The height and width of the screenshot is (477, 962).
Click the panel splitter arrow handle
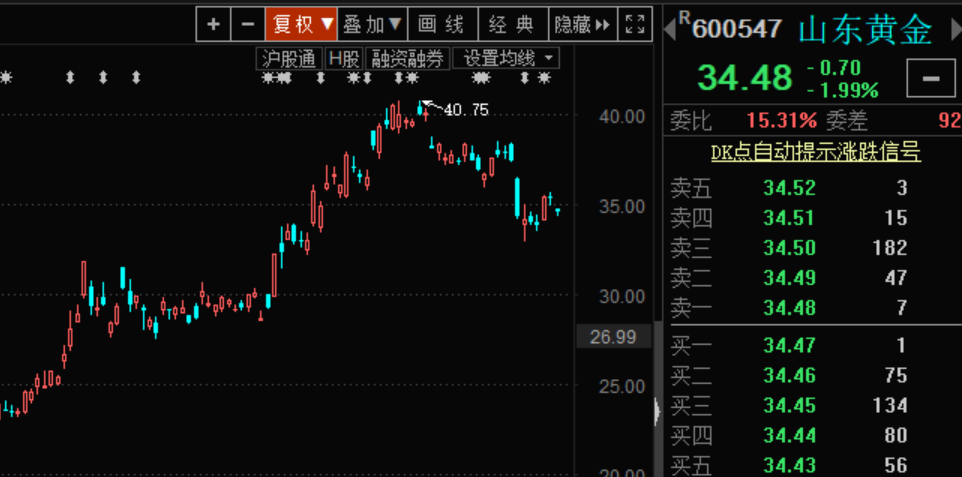657,410
